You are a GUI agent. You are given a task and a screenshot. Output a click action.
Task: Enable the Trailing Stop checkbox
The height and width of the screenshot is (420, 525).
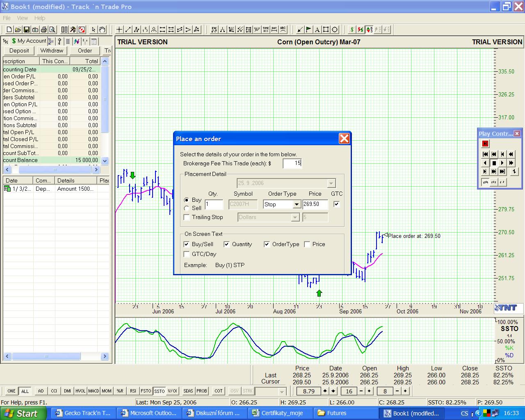point(187,217)
